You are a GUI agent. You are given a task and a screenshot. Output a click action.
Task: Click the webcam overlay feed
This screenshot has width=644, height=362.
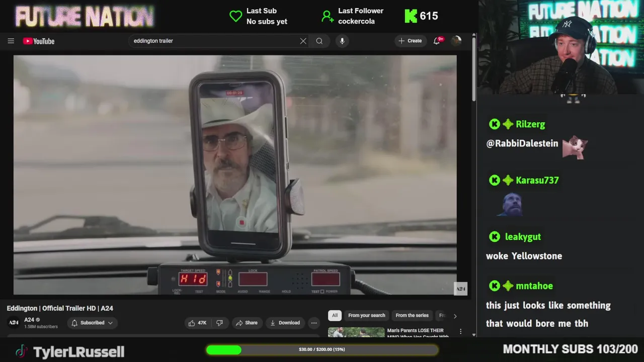pos(560,48)
